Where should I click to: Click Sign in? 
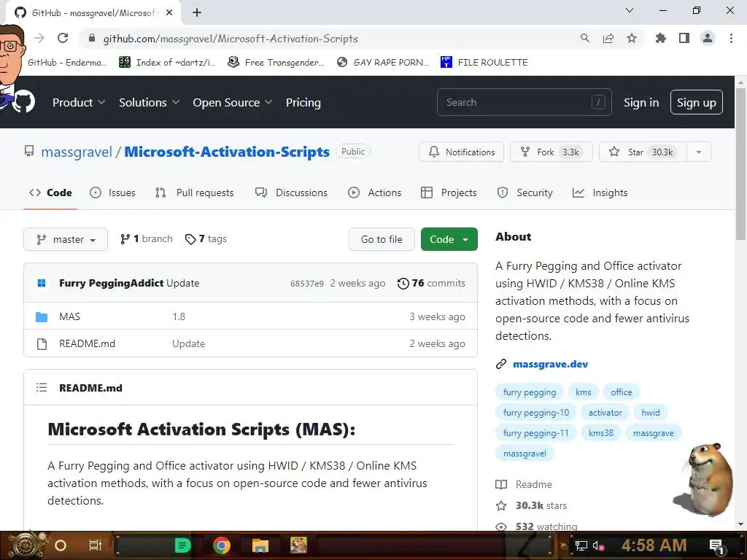[x=641, y=102]
